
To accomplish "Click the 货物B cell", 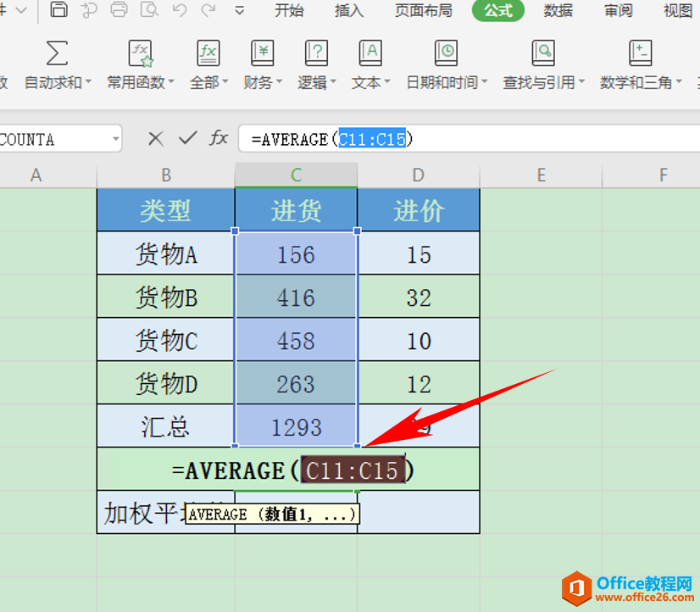I will click(x=166, y=297).
